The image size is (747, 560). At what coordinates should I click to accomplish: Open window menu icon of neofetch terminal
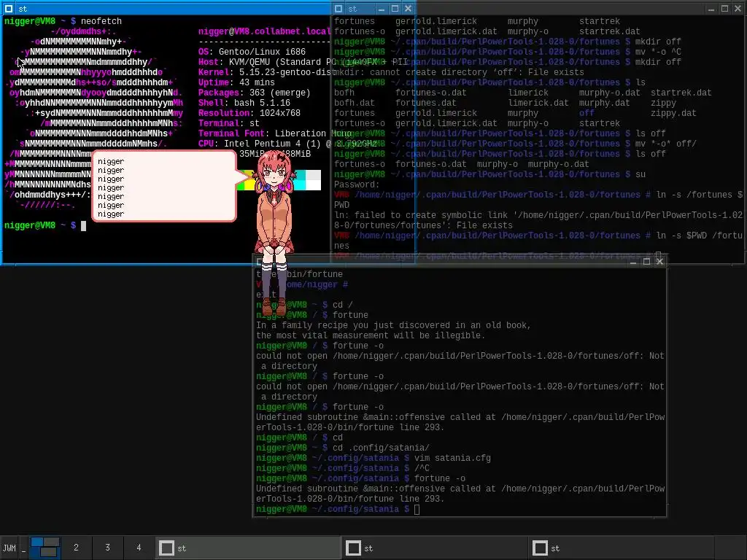coord(9,9)
